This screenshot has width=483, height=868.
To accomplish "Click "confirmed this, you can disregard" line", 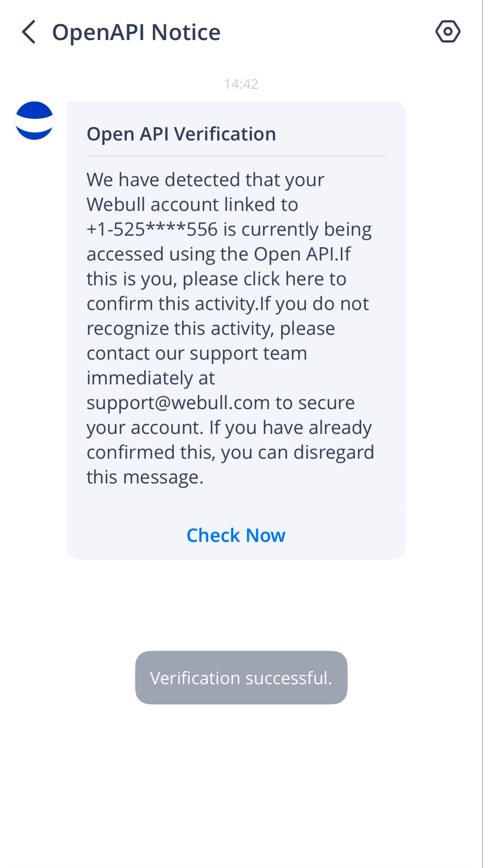I will (230, 452).
